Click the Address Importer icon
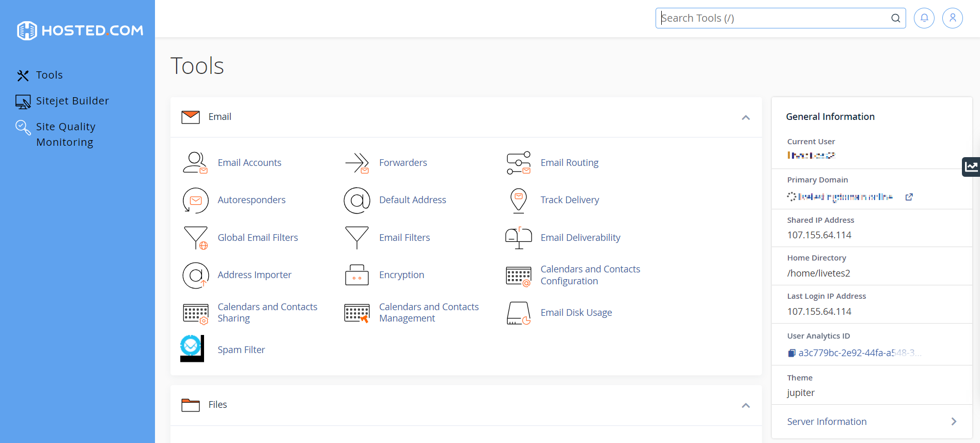The width and height of the screenshot is (980, 443). point(195,275)
